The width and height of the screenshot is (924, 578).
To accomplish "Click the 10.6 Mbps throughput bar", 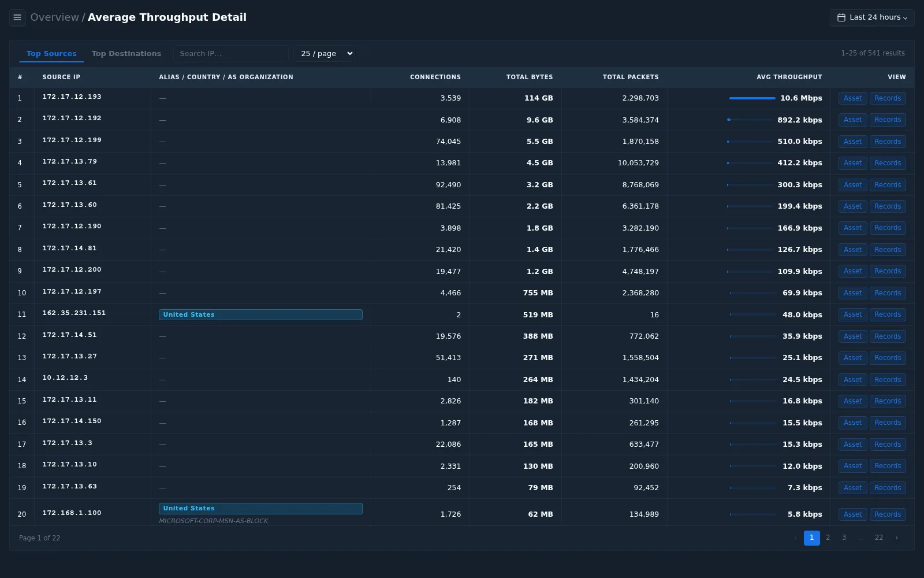I will pyautogui.click(x=752, y=98).
